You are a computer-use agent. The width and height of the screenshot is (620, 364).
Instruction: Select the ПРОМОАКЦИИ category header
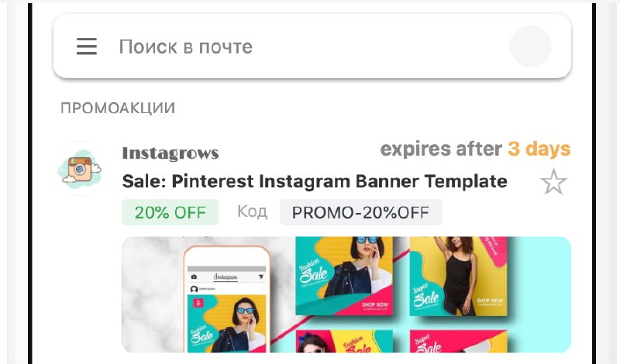pos(118,108)
